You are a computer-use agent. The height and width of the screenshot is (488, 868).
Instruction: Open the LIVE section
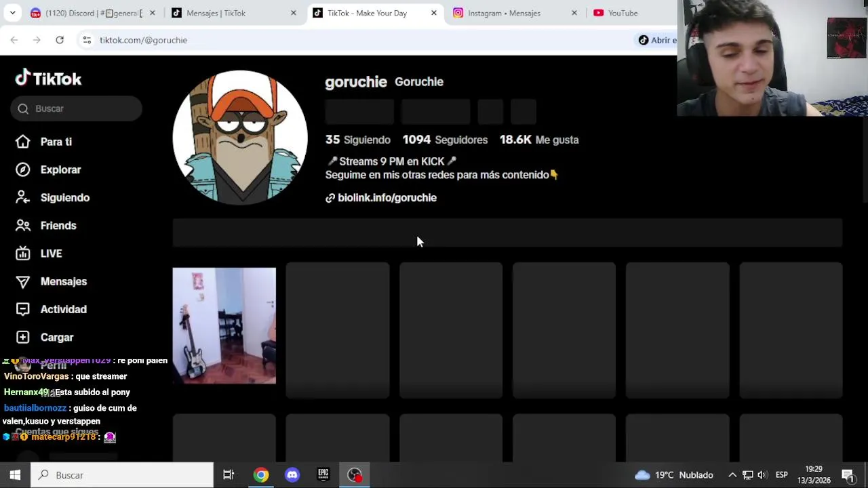(x=51, y=253)
